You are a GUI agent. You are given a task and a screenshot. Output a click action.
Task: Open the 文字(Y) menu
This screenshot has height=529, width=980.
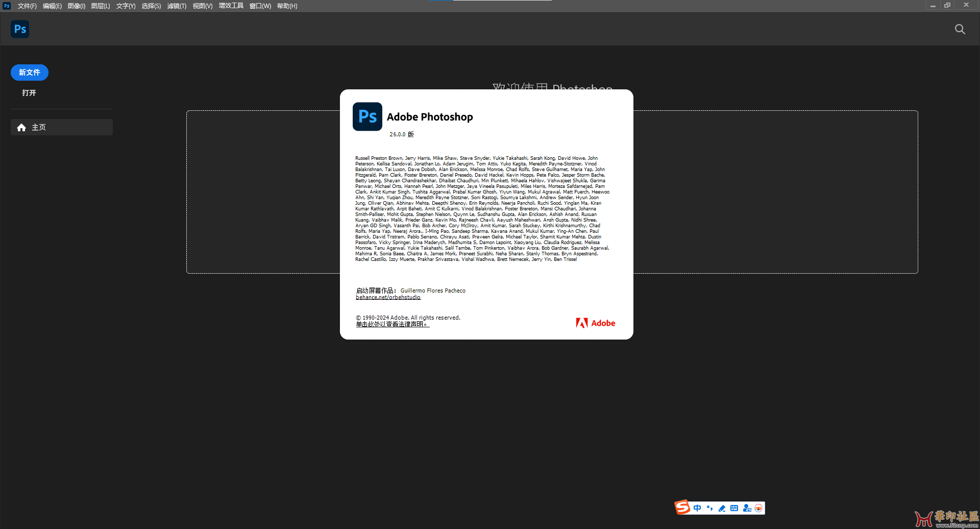pos(126,6)
